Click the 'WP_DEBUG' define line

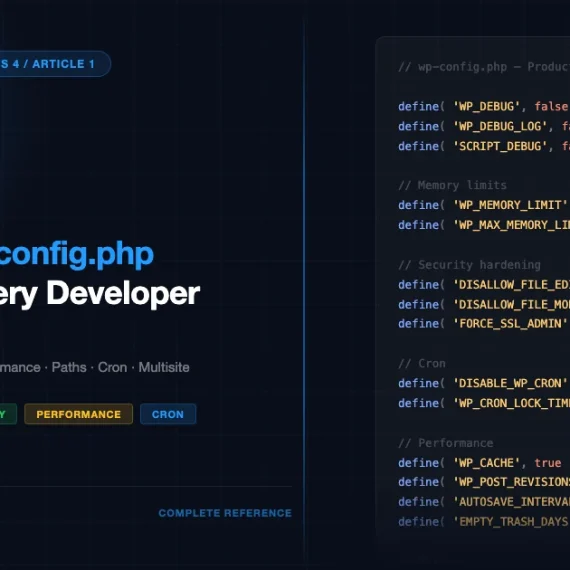[484, 107]
